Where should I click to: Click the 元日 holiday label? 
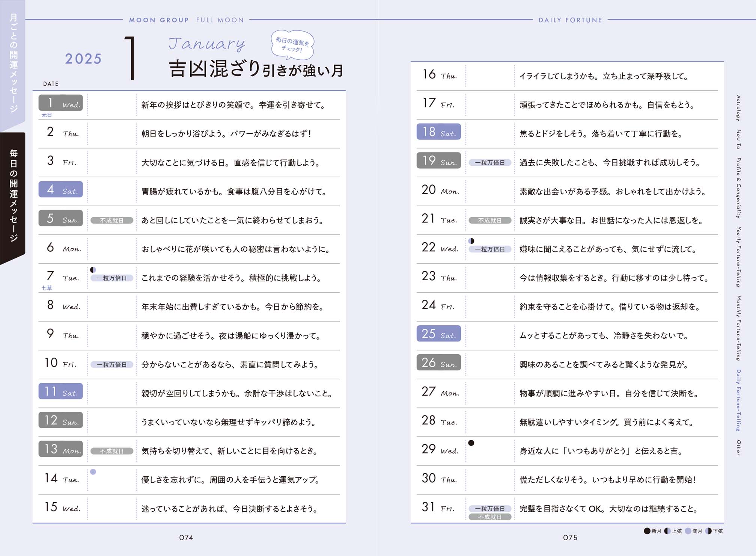click(x=47, y=115)
